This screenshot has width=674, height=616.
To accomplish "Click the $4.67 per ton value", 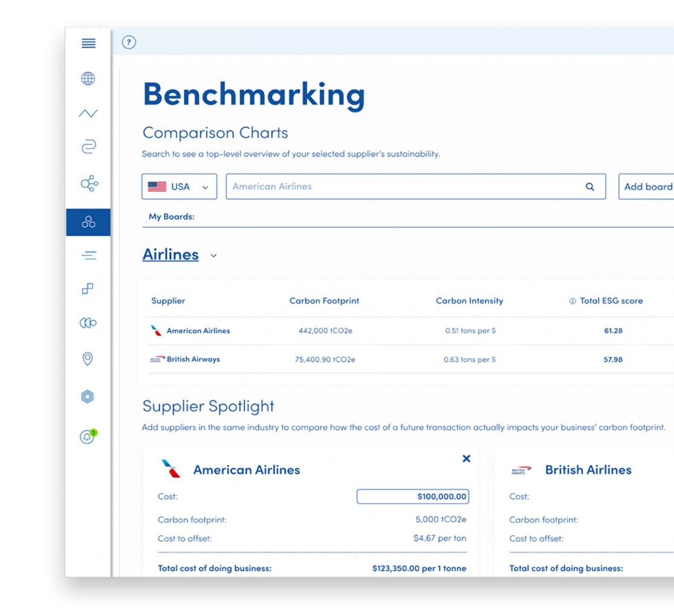I will click(439, 538).
